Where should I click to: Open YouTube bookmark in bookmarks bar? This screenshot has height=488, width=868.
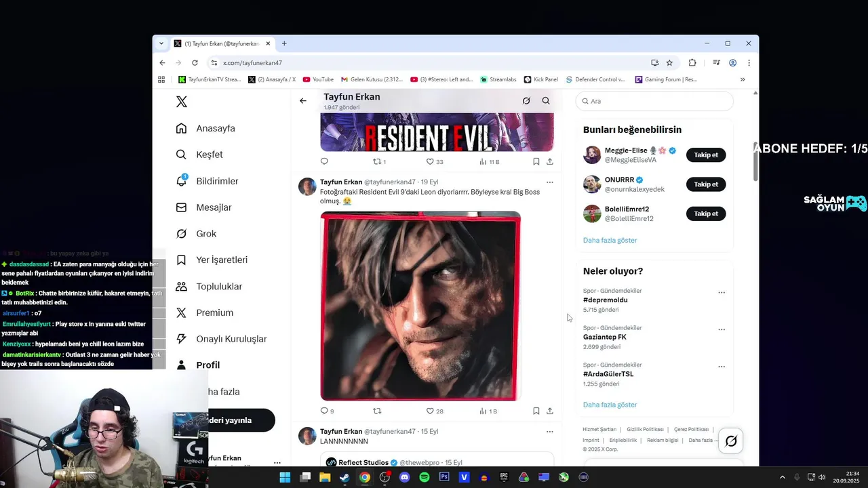pyautogui.click(x=318, y=79)
